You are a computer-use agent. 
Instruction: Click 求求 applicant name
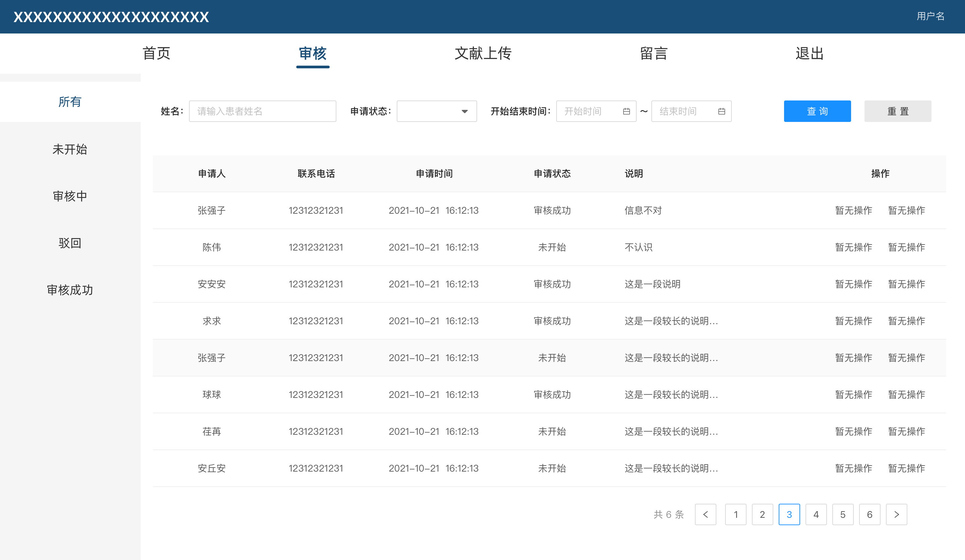(212, 321)
